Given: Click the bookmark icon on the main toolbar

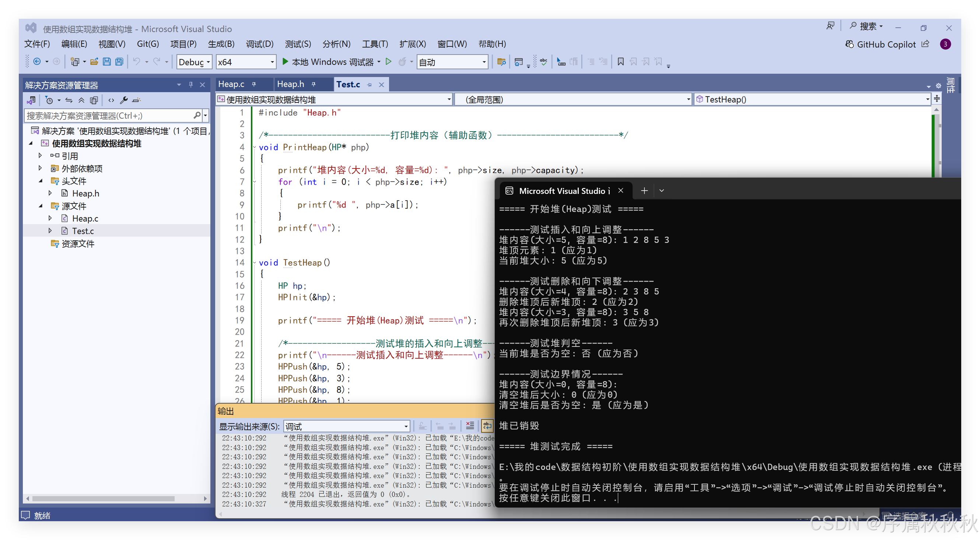Looking at the screenshot, I should (x=620, y=61).
